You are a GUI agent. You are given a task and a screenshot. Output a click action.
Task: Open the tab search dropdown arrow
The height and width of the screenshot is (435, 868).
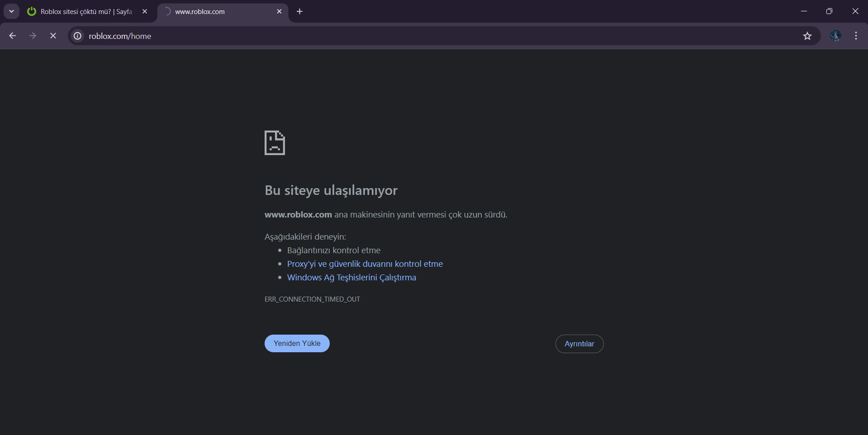[x=11, y=11]
